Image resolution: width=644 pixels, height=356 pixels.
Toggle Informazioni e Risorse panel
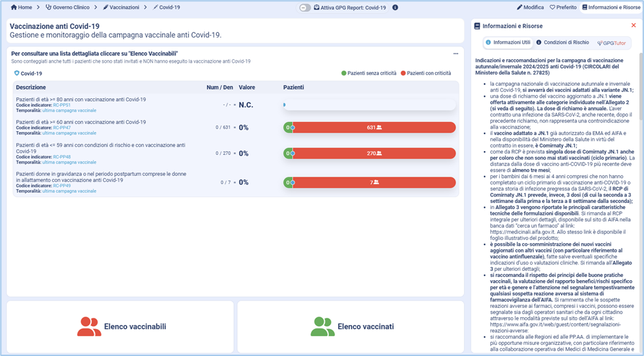611,7
